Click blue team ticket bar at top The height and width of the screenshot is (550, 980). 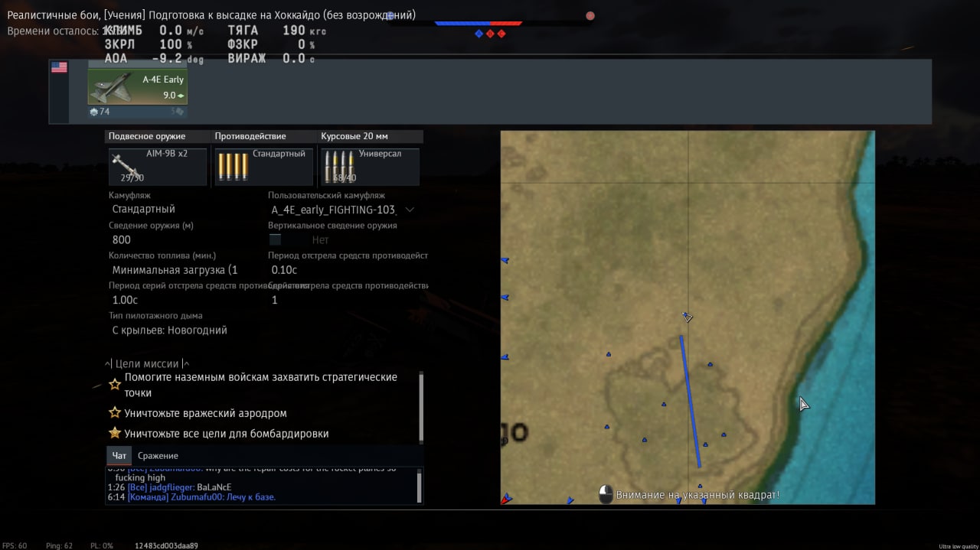tap(462, 23)
